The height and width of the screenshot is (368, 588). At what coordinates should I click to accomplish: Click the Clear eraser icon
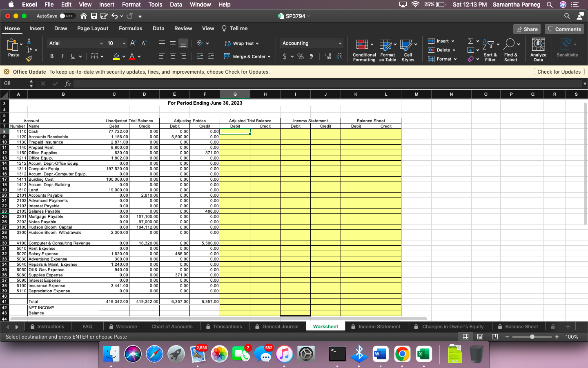[471, 59]
